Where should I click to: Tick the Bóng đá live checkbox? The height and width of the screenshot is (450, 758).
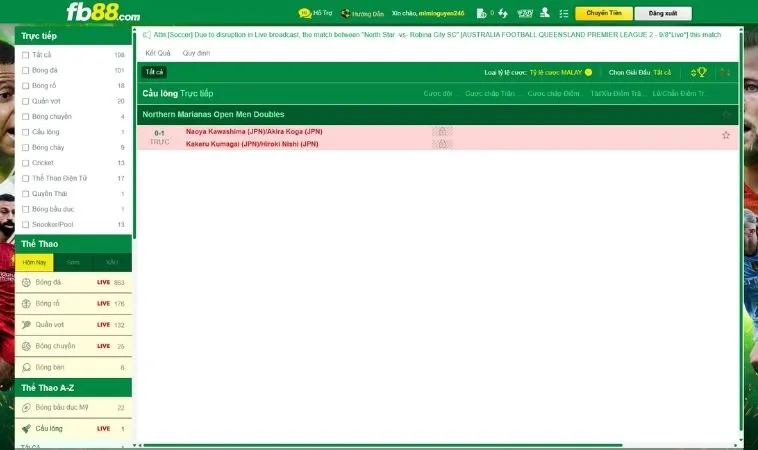click(25, 71)
